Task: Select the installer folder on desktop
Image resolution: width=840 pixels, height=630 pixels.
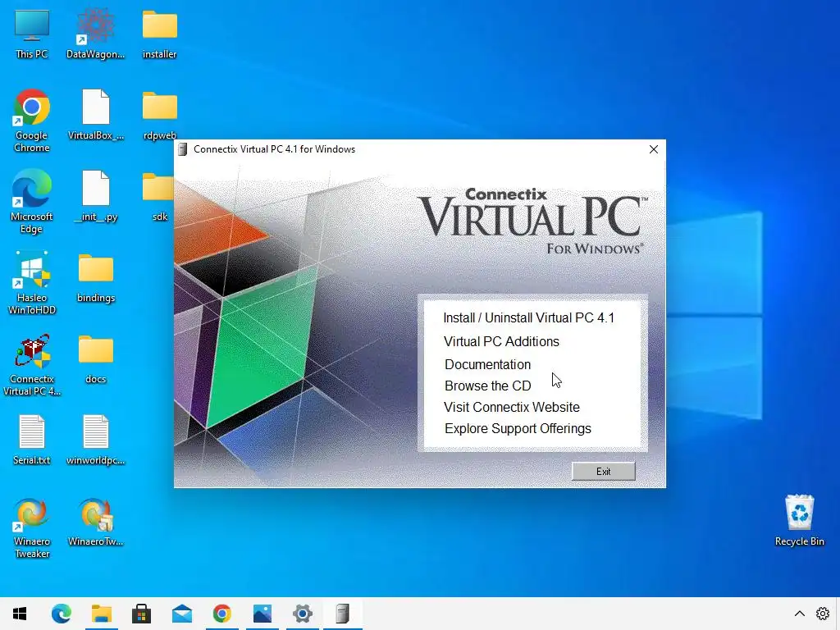Action: coord(160,34)
